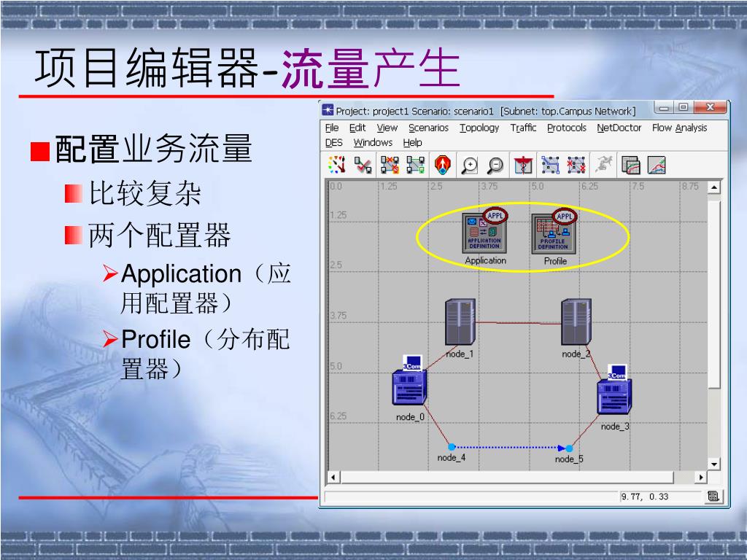Select the node_2 server icon
This screenshot has width=747, height=560.
tap(576, 322)
